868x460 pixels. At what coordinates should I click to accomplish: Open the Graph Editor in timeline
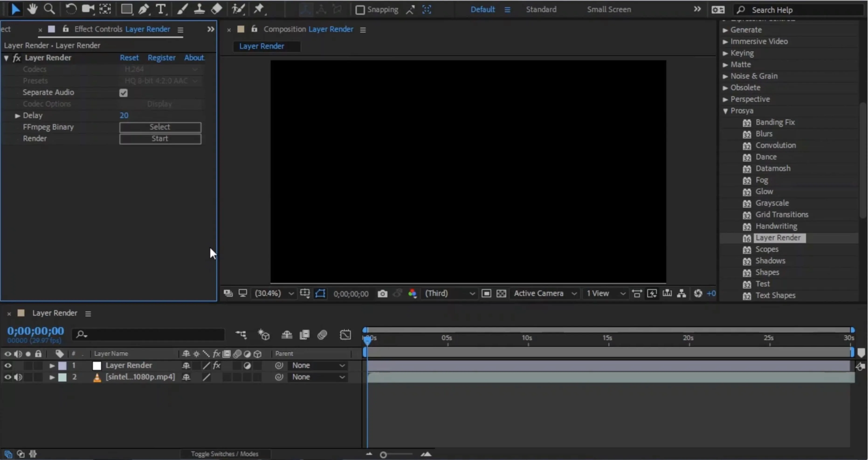[x=345, y=335]
